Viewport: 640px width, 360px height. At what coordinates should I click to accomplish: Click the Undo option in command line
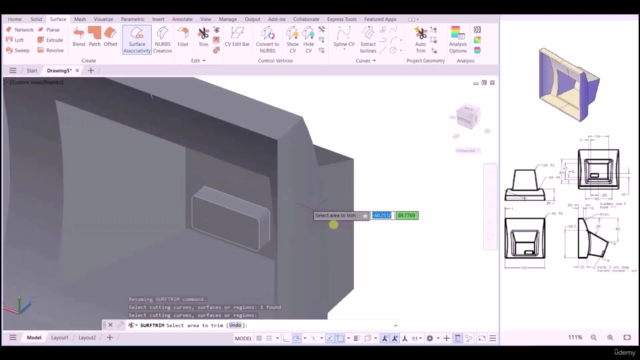point(235,325)
